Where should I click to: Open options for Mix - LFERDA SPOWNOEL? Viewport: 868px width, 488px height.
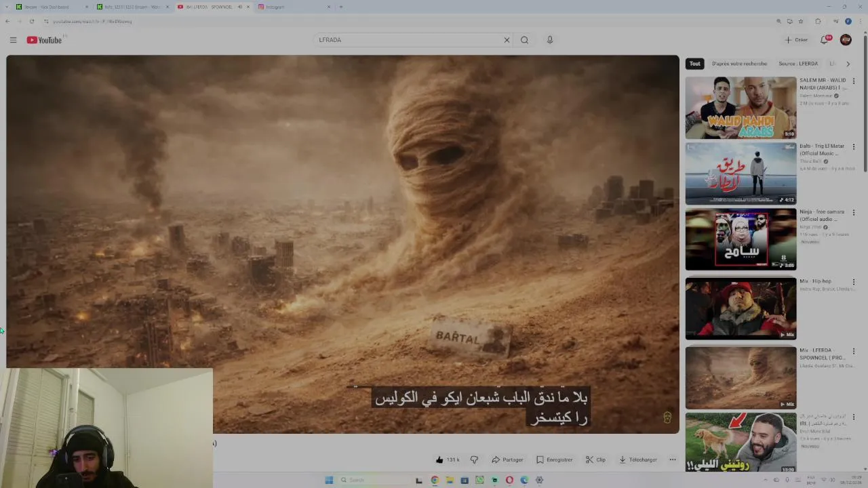(854, 350)
